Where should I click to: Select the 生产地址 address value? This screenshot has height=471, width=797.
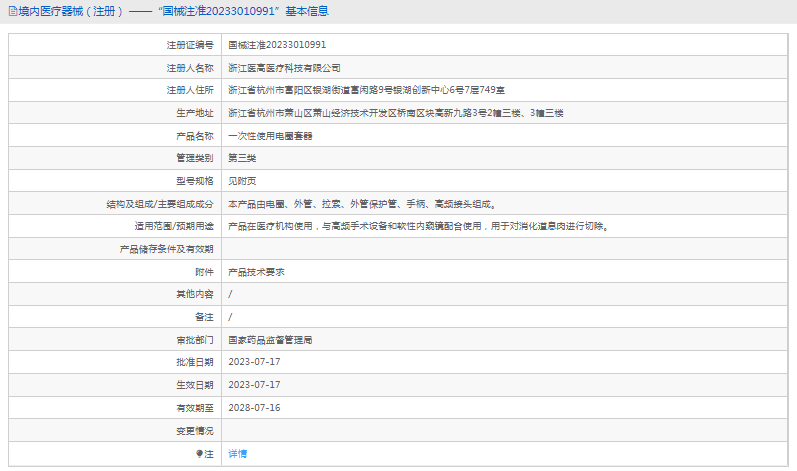point(396,113)
